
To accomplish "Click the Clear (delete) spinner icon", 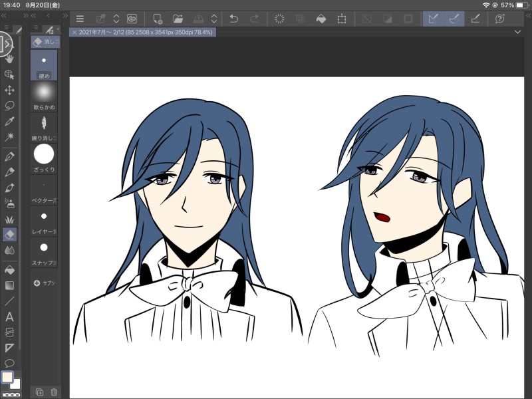I will 279,19.
